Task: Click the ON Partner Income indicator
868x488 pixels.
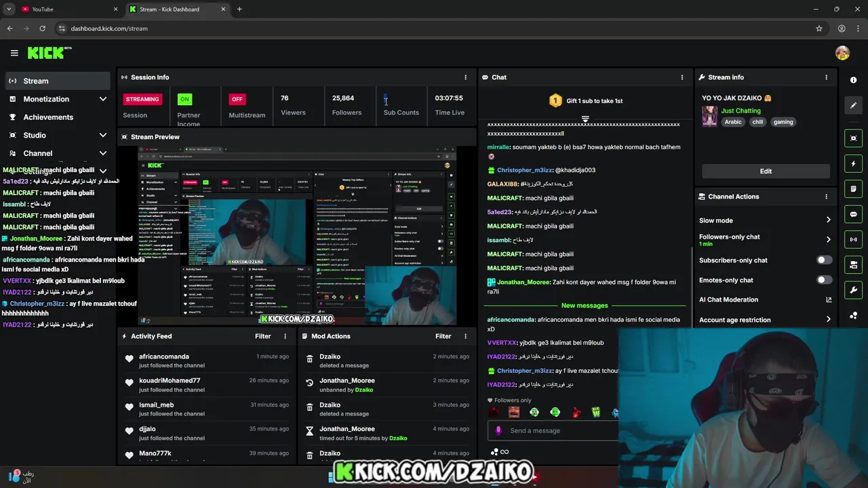Action: point(184,99)
